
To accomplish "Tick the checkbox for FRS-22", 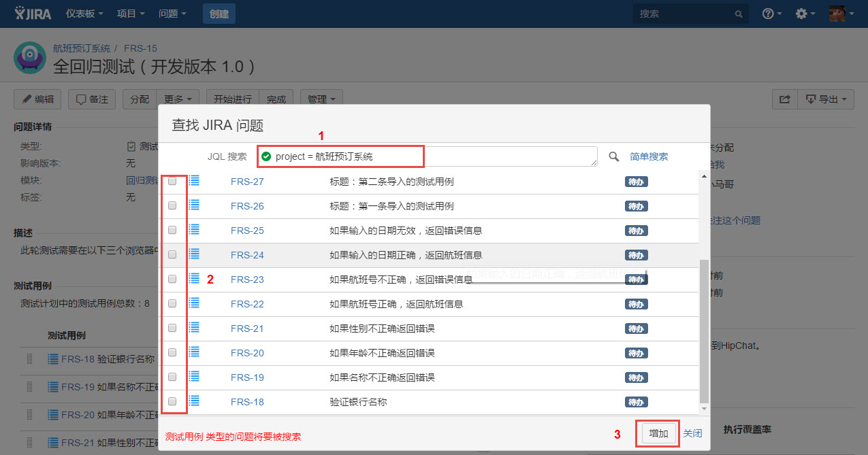I will pyautogui.click(x=172, y=304).
